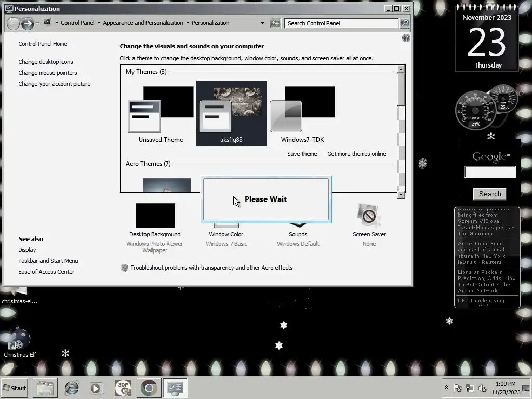Open Change desktop icons link

46,62
